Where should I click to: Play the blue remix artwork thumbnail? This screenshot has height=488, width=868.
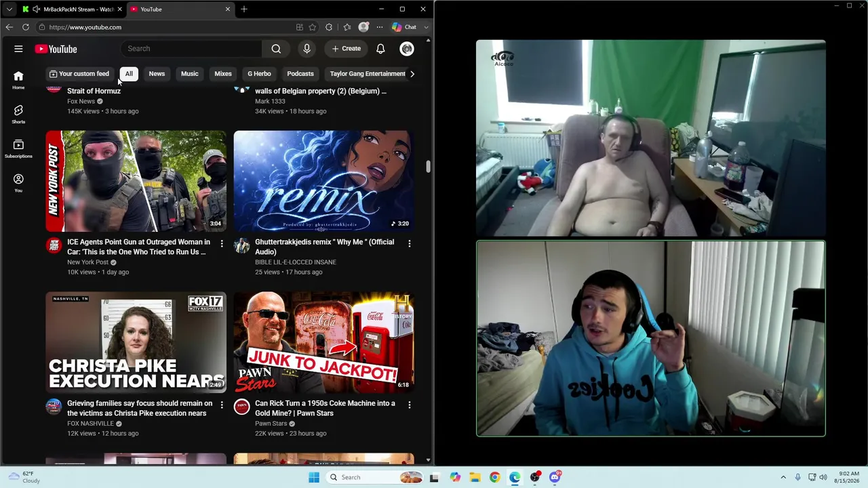[323, 181]
